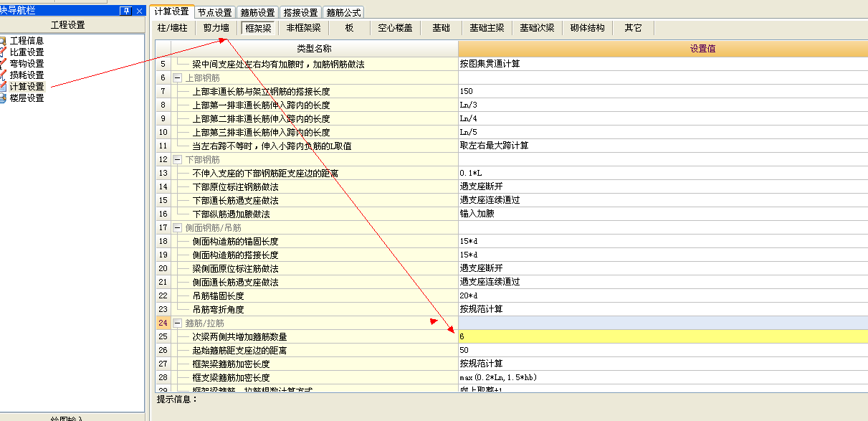Select the 基础次梁 category tab
Viewport: 868px width, 421px height.
click(537, 29)
